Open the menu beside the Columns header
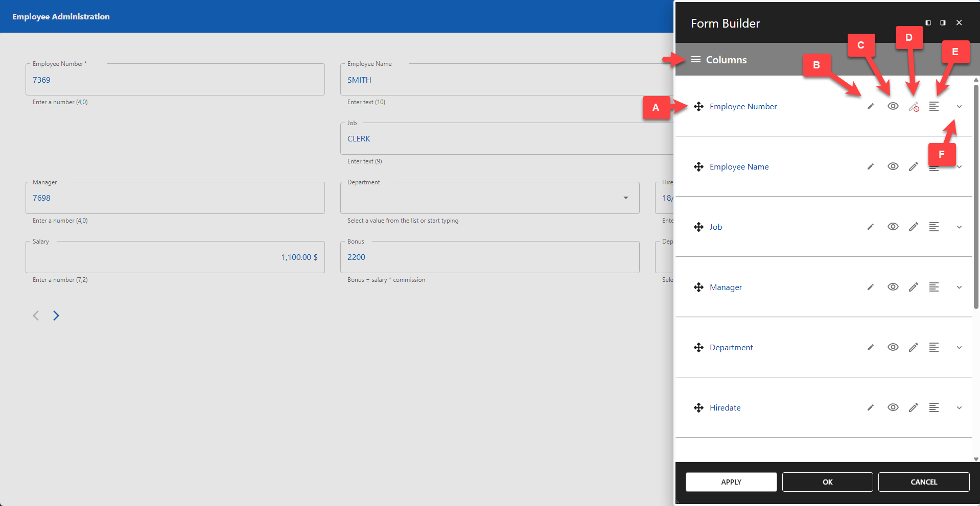980x506 pixels. point(695,59)
